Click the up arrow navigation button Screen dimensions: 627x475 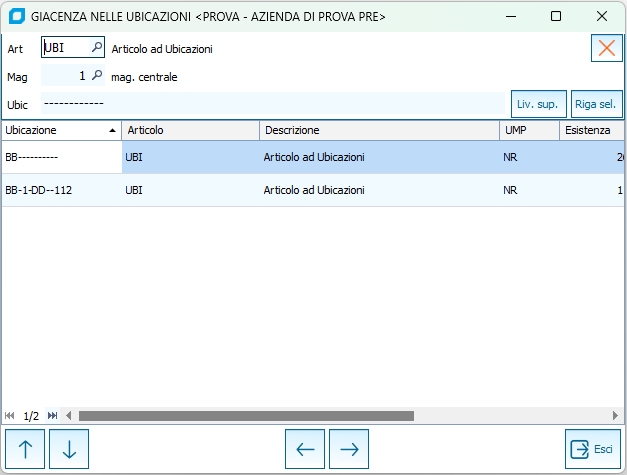click(x=25, y=449)
